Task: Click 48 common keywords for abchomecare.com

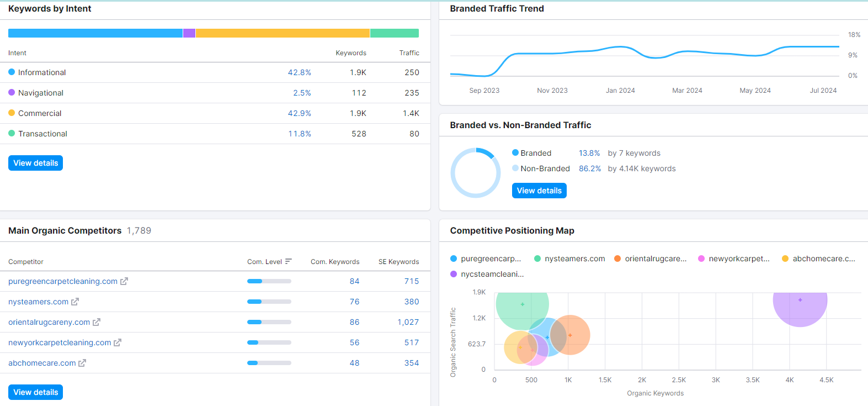Action: (354, 363)
